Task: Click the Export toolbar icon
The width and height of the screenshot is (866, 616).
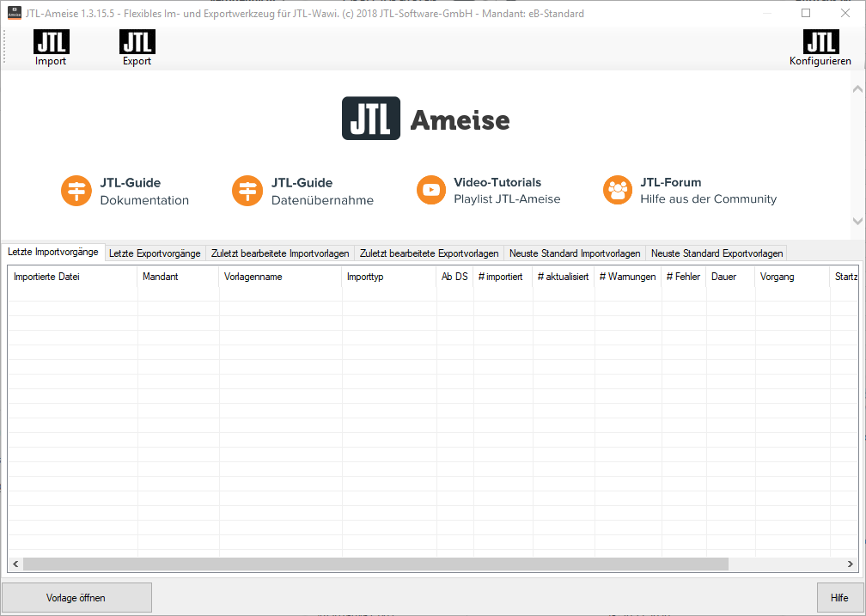Action: click(137, 42)
